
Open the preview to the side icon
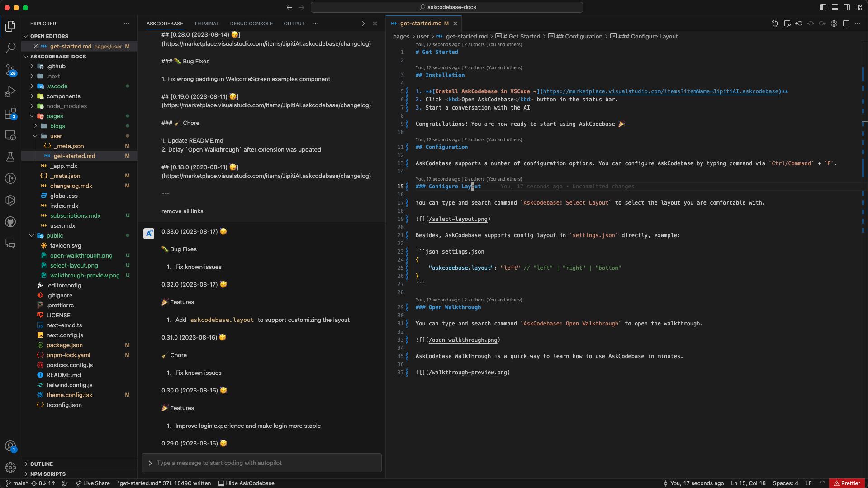point(787,24)
